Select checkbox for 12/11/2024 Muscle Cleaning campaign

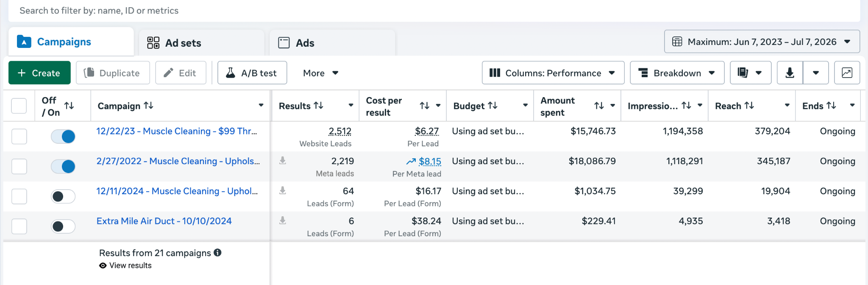pos(19,196)
